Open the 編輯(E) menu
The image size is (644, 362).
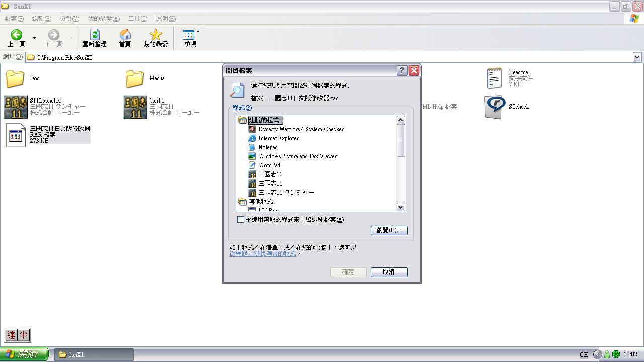tap(41, 19)
